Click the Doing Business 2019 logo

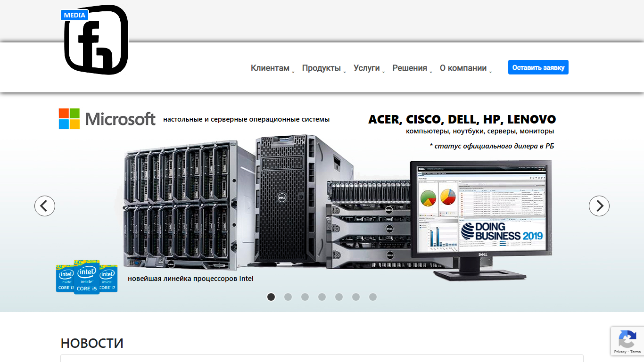[x=502, y=231]
